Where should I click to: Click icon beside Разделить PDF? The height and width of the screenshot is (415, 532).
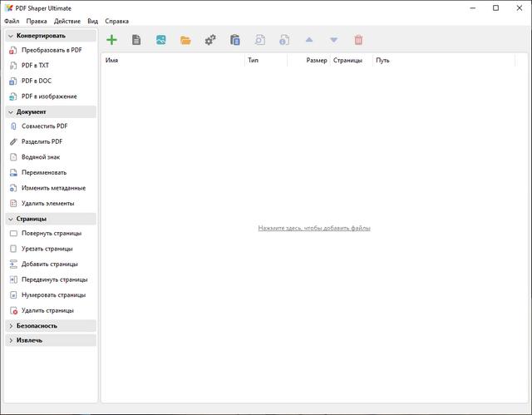pos(13,142)
